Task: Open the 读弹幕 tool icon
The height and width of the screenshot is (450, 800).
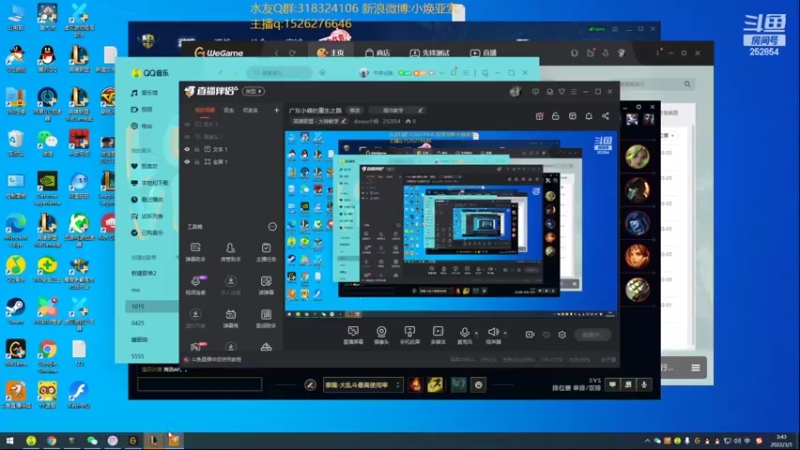Action: (266, 285)
